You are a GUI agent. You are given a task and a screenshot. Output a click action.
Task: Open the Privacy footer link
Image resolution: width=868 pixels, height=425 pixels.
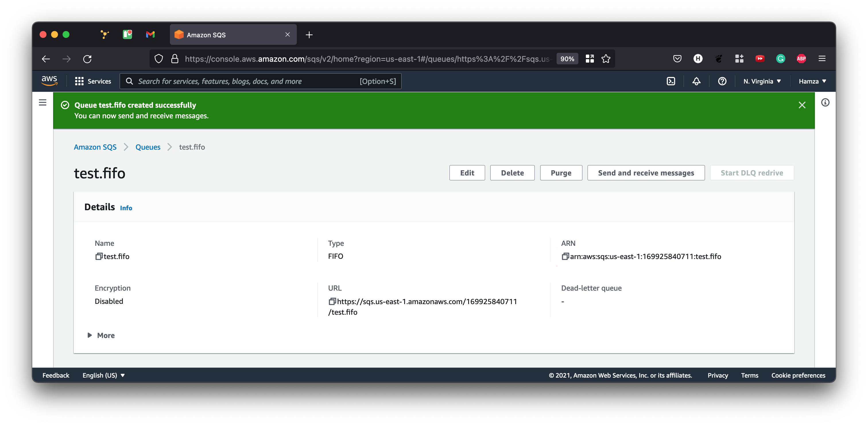click(717, 375)
